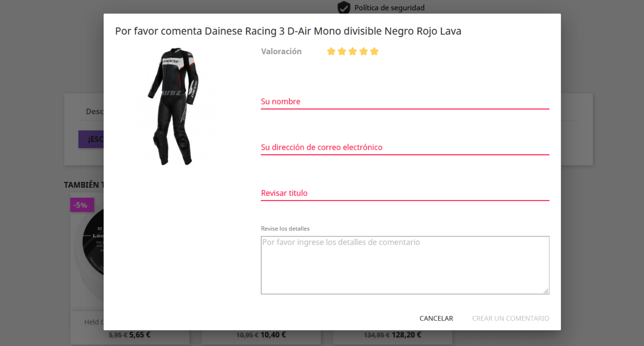Click the -5% discount badge
The height and width of the screenshot is (346, 644).
[x=82, y=205]
